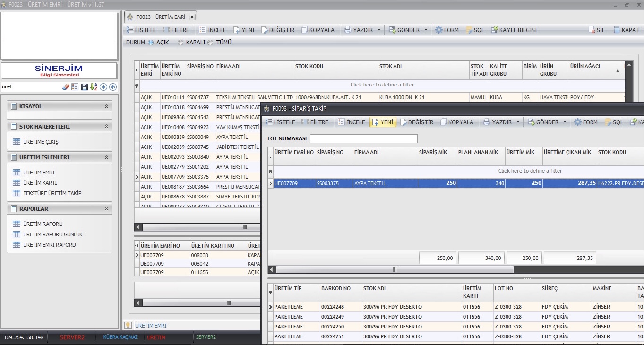
Task: Open GÖNDER dropdown arrow in ÜRETİM EMRİ toolbar
Action: pos(426,30)
